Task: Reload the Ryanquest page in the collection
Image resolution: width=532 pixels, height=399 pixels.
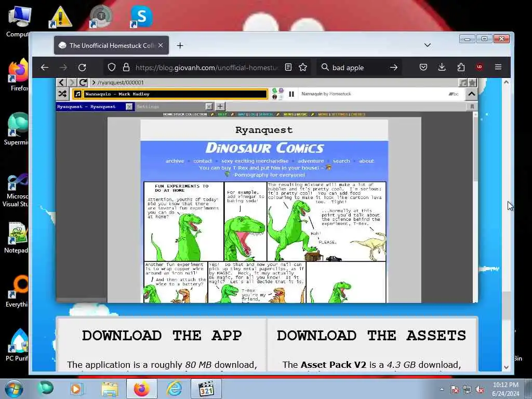Action: click(x=83, y=83)
